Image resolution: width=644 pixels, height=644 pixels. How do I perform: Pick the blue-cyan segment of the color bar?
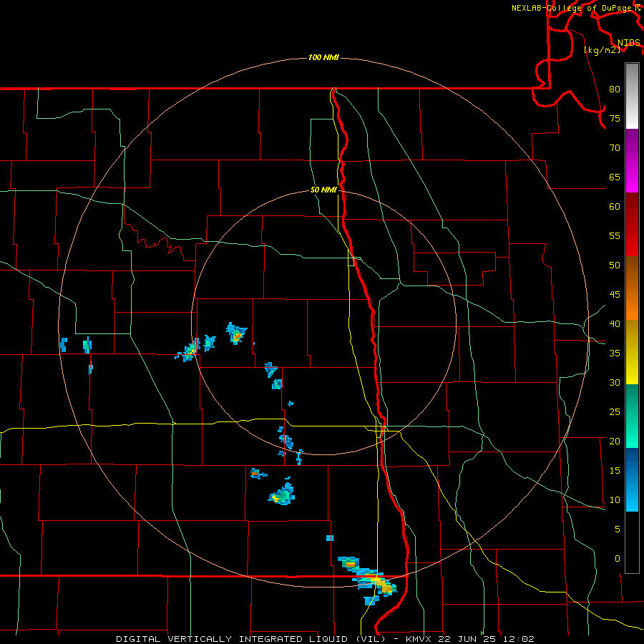pyautogui.click(x=632, y=479)
